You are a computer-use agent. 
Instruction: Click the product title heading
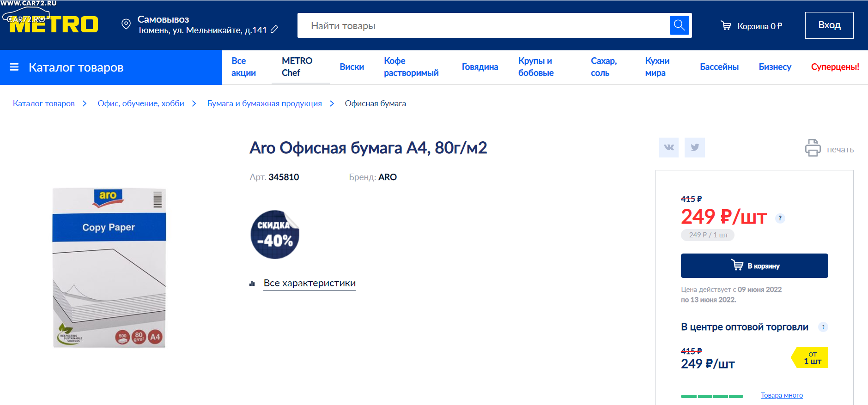tap(368, 148)
